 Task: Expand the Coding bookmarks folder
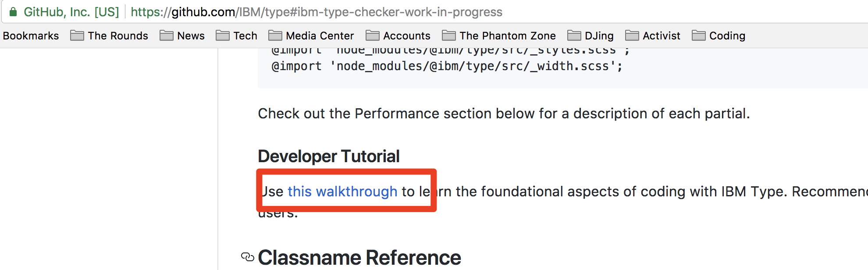tap(719, 36)
